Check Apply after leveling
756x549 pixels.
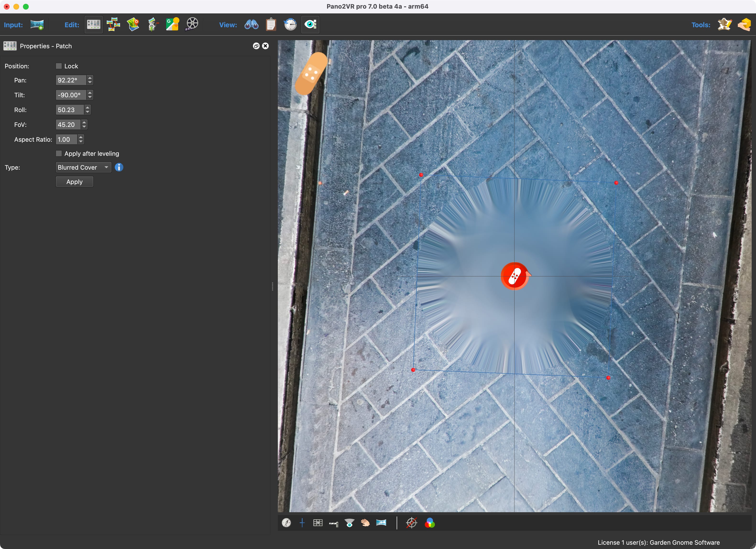(x=59, y=154)
